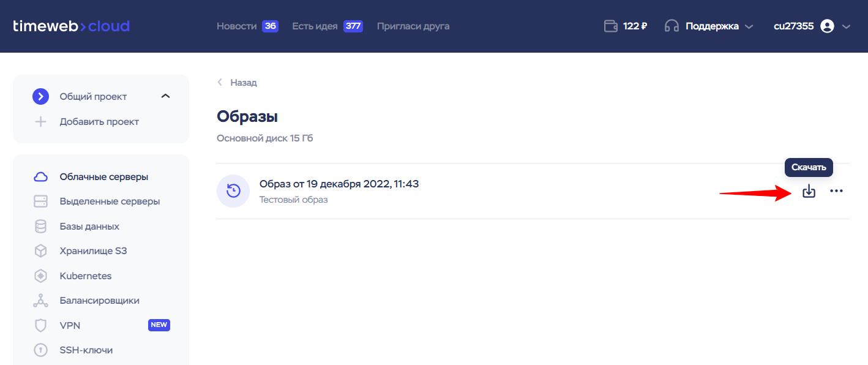Open Облачные серверы in the sidebar
This screenshot has height=365, width=868.
(103, 177)
